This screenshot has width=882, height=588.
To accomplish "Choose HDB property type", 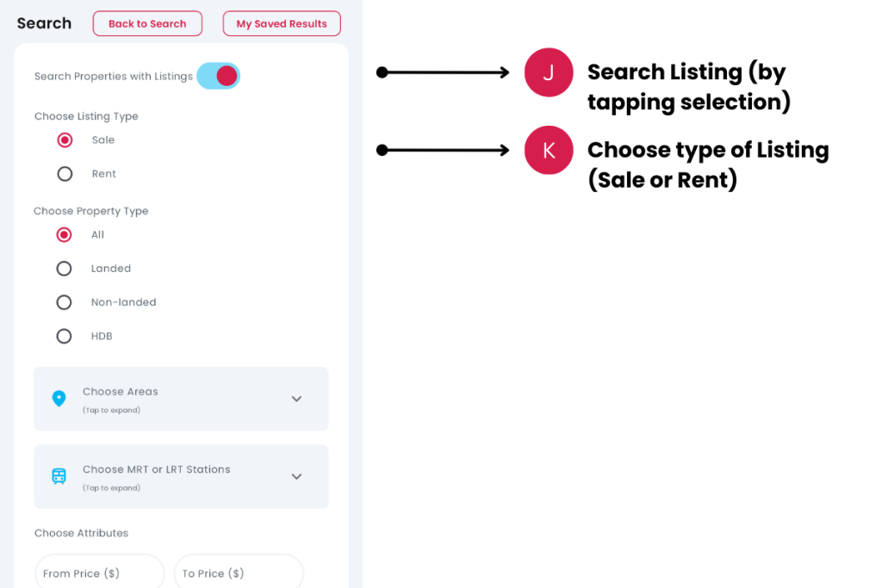I will [64, 337].
